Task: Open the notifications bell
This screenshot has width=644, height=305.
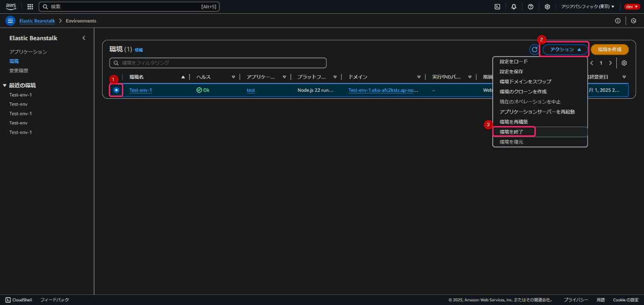Action: tap(514, 7)
